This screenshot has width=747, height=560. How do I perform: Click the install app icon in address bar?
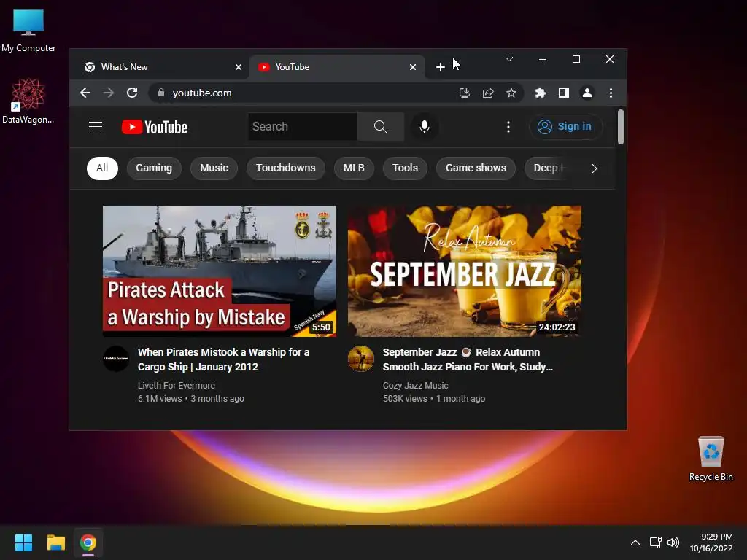pyautogui.click(x=465, y=93)
